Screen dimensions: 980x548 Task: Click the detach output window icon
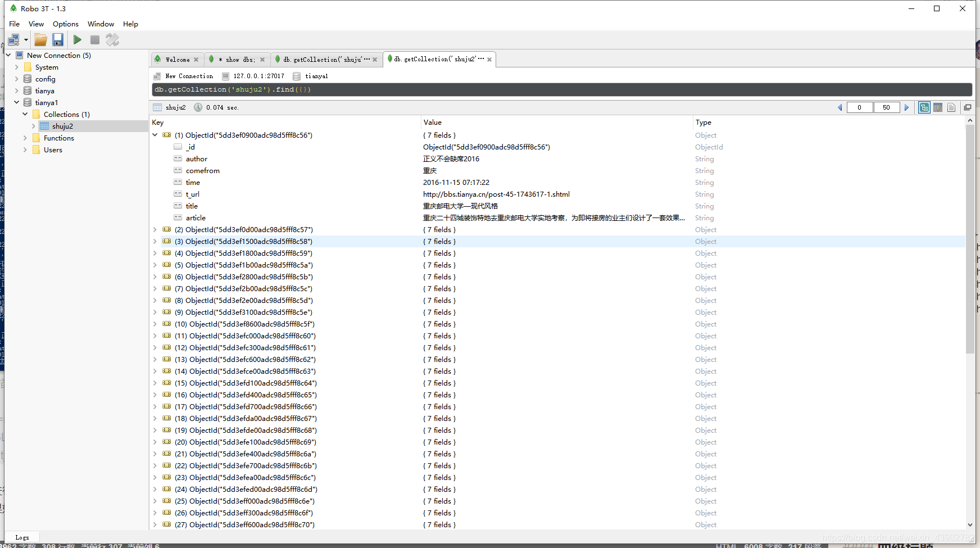click(968, 107)
